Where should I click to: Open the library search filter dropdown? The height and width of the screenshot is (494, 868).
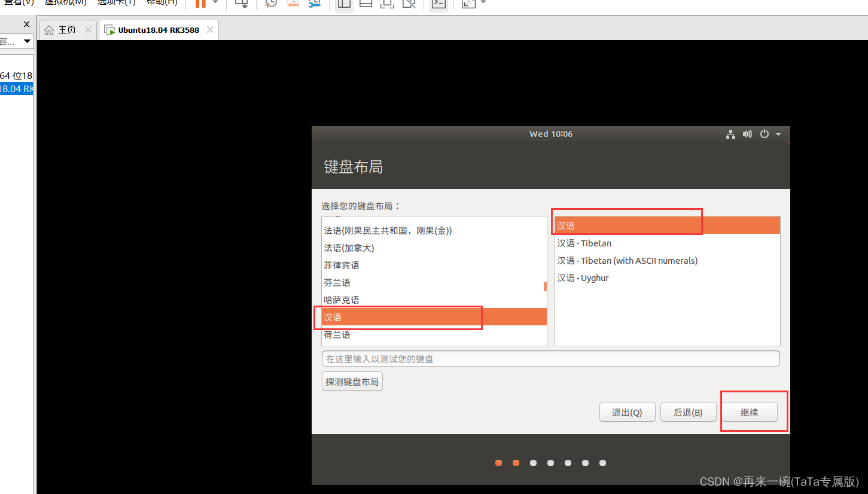click(27, 41)
